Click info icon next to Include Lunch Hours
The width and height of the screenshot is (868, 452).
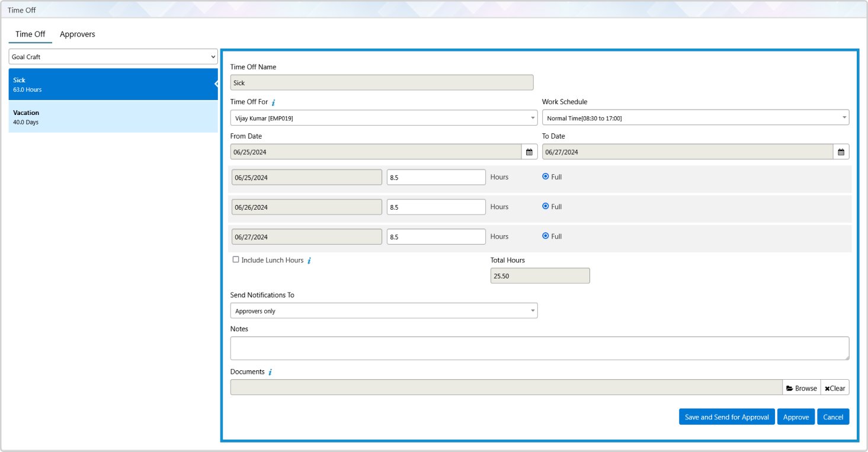pos(309,261)
